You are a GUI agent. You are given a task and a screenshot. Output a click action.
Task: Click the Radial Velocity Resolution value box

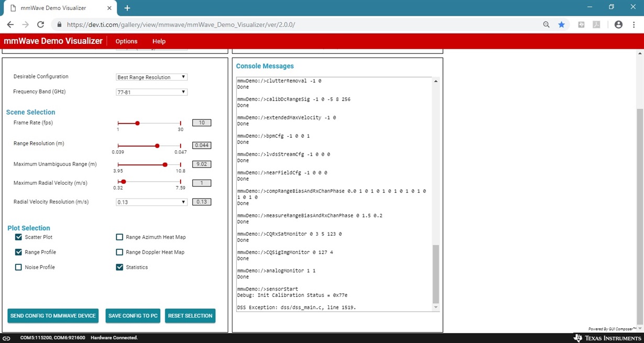click(202, 202)
